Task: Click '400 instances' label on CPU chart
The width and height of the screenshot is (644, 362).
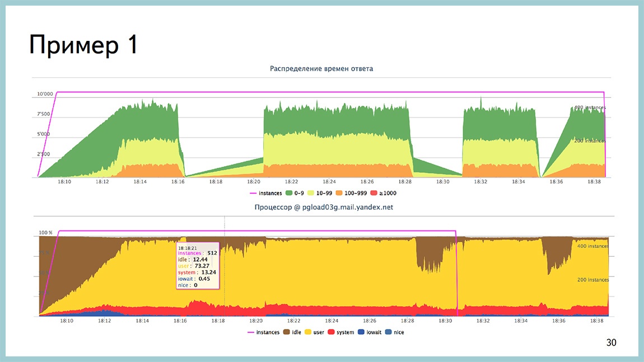Action: click(593, 246)
